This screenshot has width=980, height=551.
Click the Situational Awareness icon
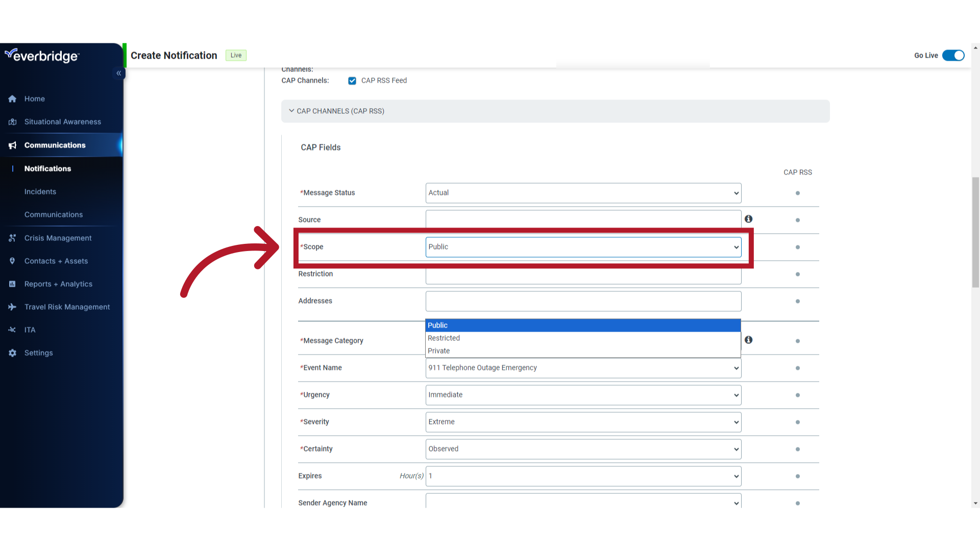12,121
